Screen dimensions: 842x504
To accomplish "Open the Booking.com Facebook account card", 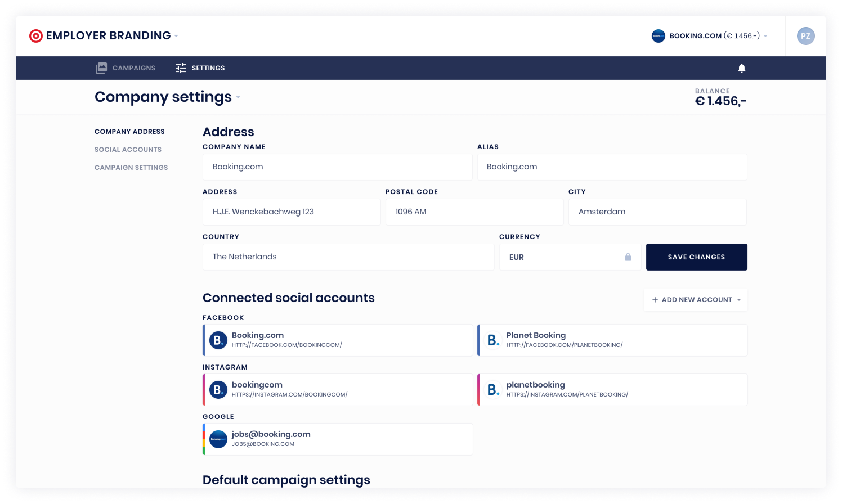I will 338,340.
